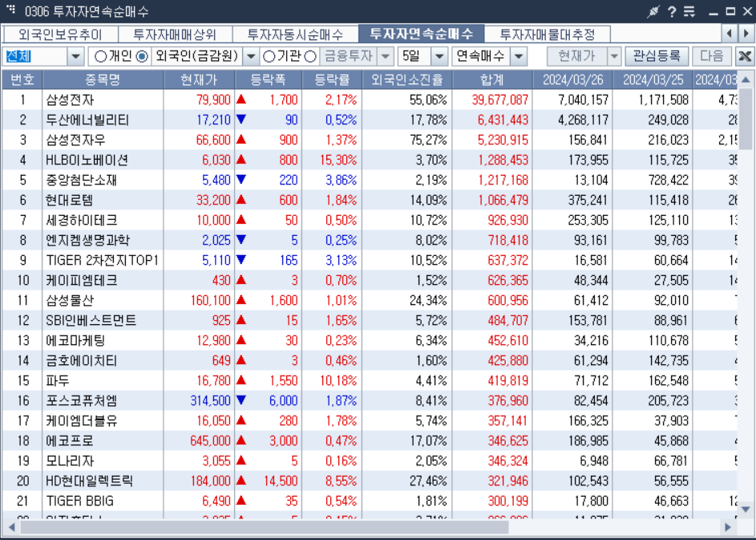756x540 pixels.
Task: Click the pin window icon in title bar
Action: (653, 11)
